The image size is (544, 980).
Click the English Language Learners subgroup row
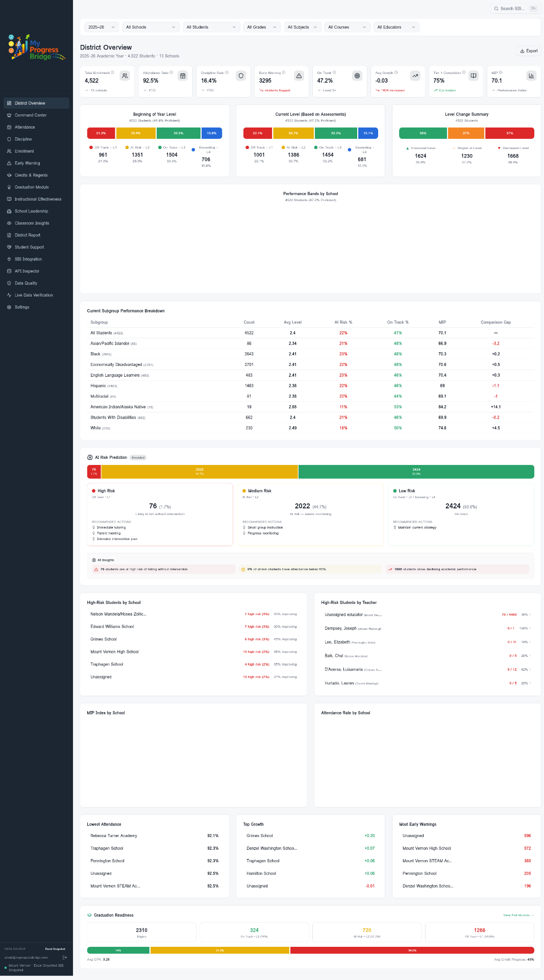[310, 375]
